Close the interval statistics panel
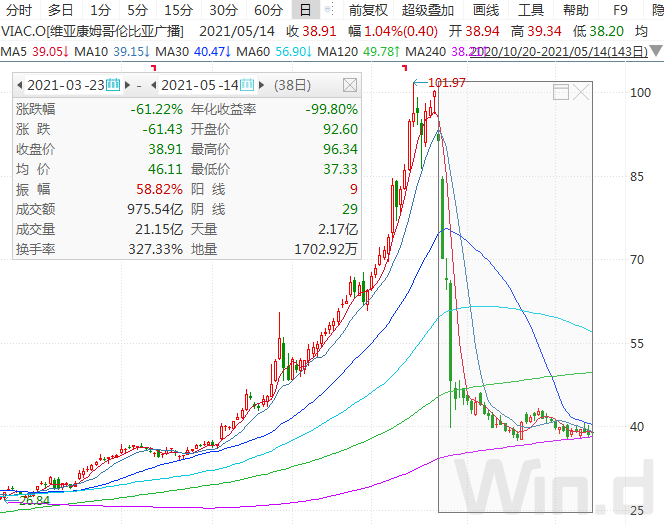This screenshot has height=525, width=664. (350, 85)
